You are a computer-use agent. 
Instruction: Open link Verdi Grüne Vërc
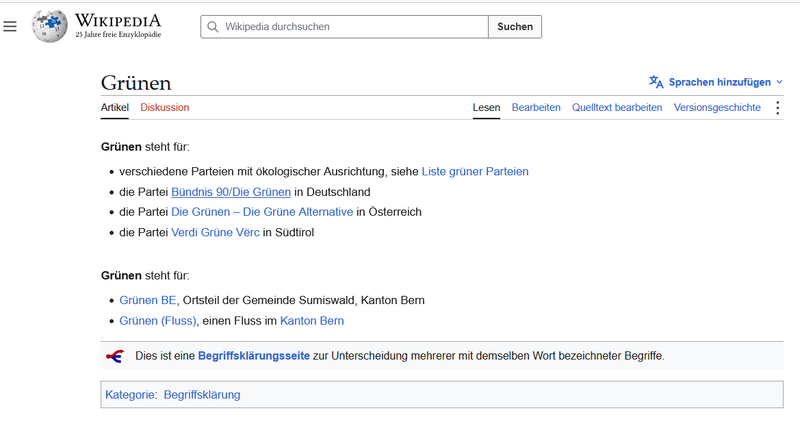(x=215, y=232)
